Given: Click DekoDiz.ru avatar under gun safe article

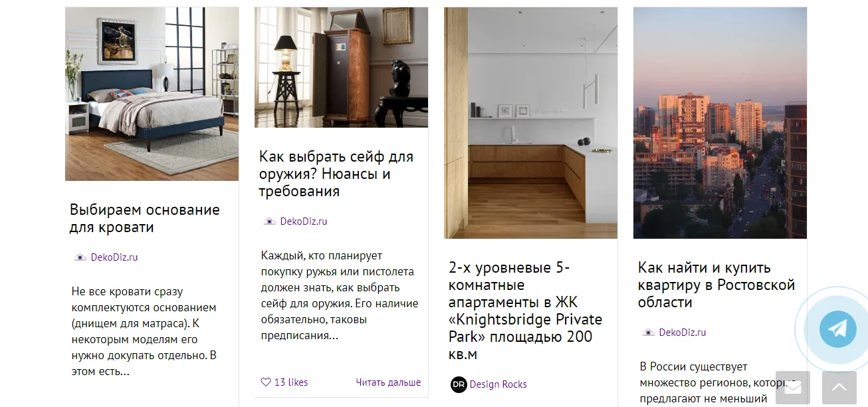Looking at the screenshot, I should pos(270,221).
